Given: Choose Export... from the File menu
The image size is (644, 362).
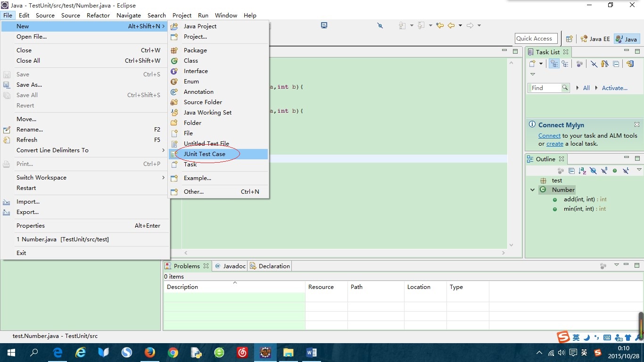Looking at the screenshot, I should [x=85, y=212].
